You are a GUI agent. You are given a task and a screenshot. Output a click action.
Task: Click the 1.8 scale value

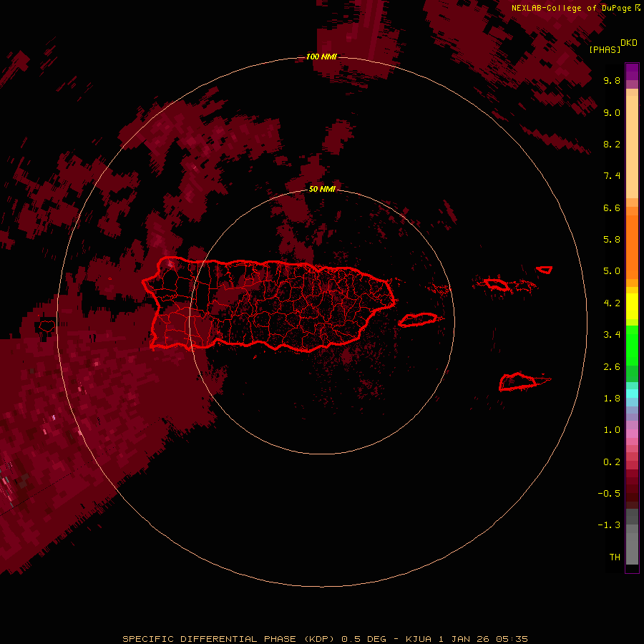coord(612,399)
